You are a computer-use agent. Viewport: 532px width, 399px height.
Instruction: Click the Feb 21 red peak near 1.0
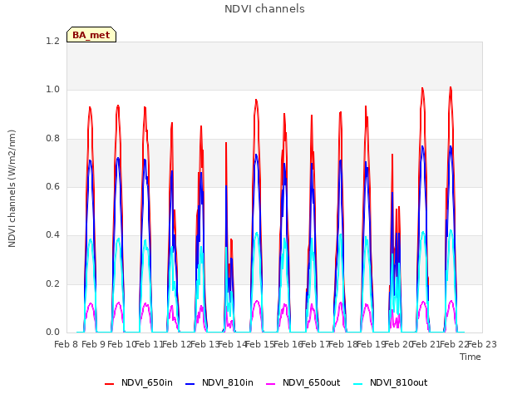pyautogui.click(x=422, y=89)
